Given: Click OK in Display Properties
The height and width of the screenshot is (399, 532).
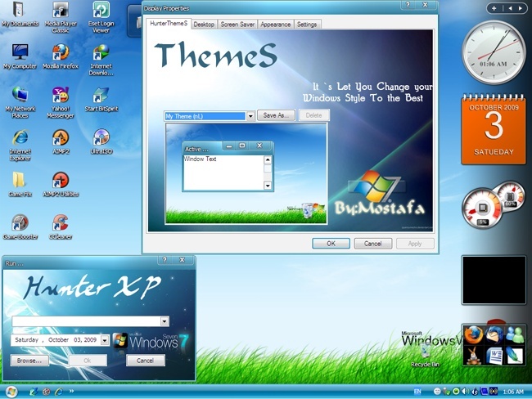Looking at the screenshot, I should coord(331,244).
